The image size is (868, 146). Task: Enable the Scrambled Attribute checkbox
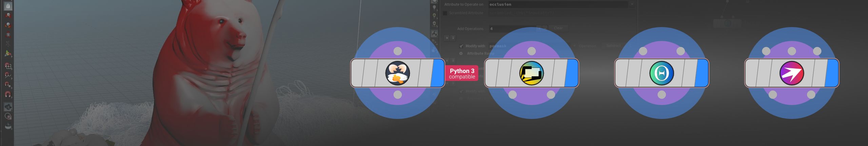click(445, 13)
